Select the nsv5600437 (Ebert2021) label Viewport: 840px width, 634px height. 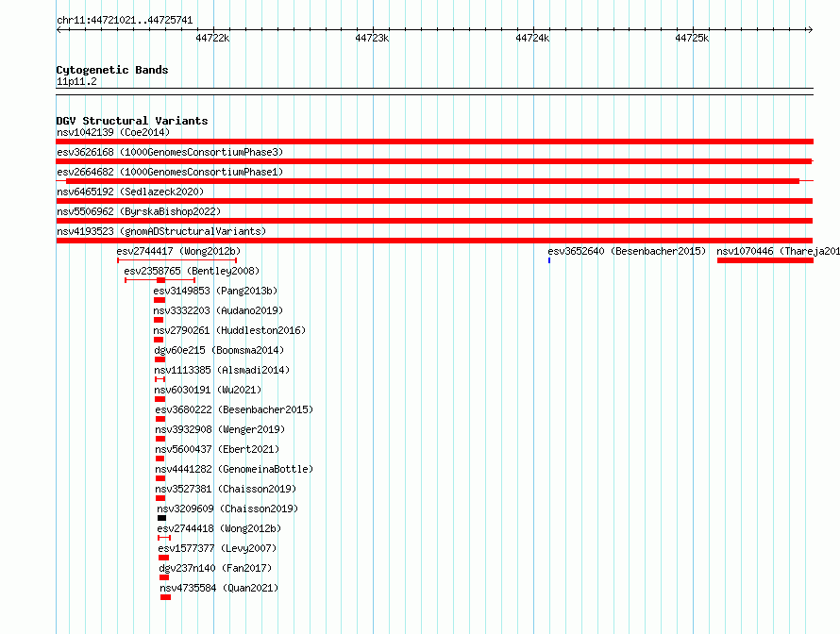tap(217, 449)
